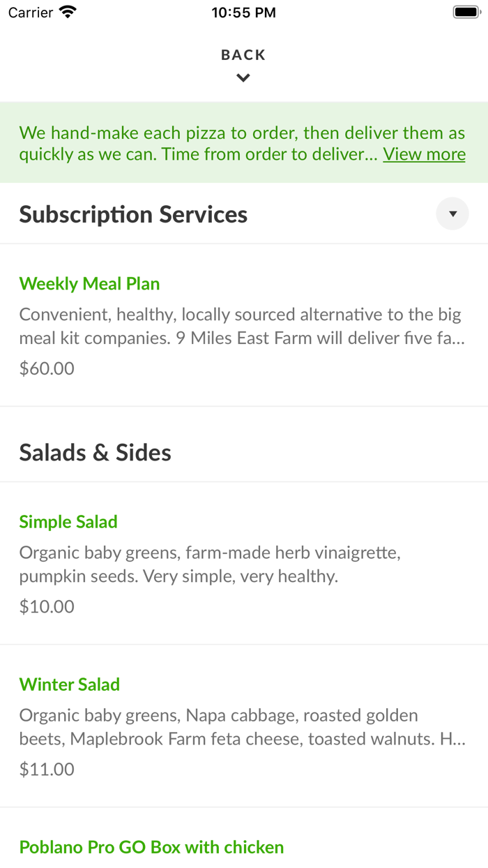
Task: Tap the Subscription Services heading
Action: point(133,214)
